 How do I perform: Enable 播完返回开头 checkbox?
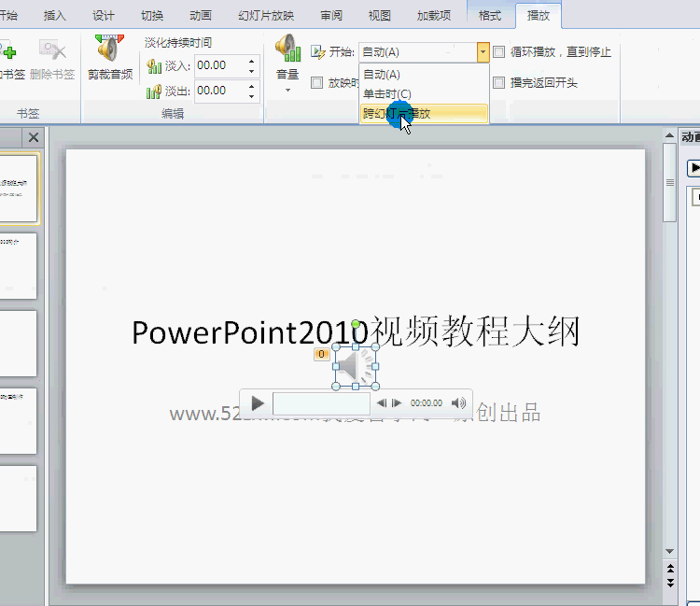click(x=498, y=82)
